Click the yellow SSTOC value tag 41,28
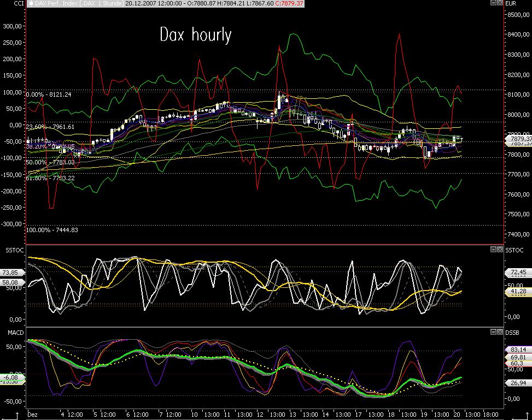 [x=518, y=291]
